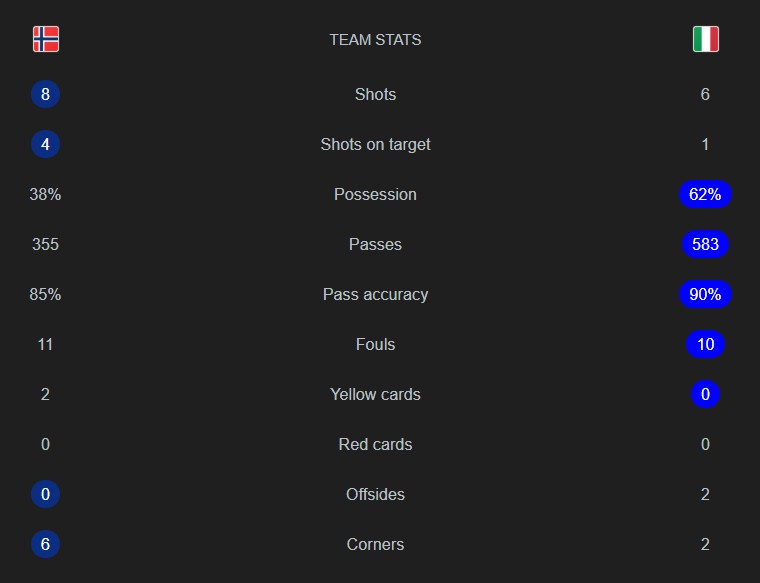The image size is (760, 583).
Task: Click the Possession stat label
Action: (375, 194)
